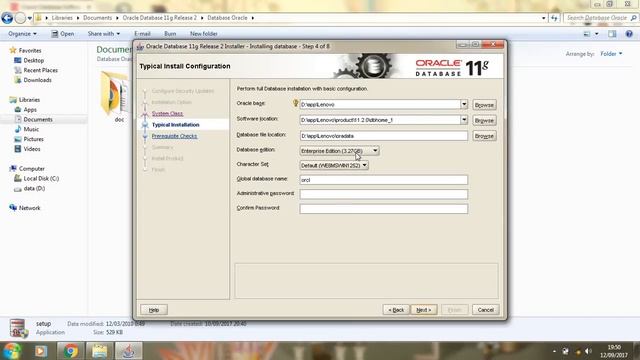Click the Global database name field
The width and height of the screenshot is (640, 360).
coord(384,180)
